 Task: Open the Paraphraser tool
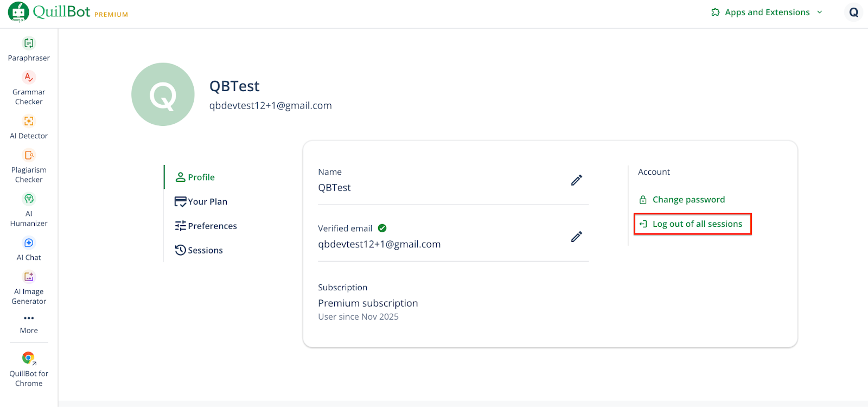(x=29, y=49)
